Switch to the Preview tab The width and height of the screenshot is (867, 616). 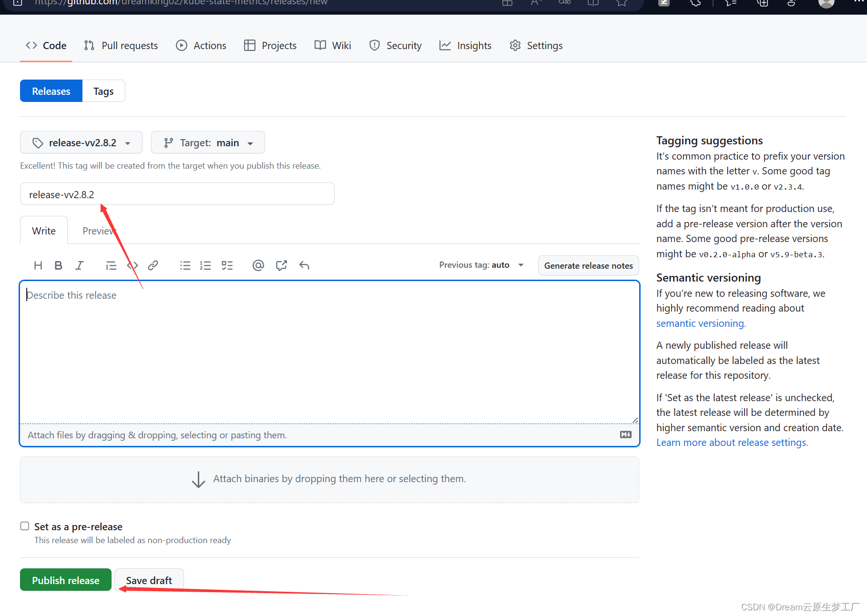(99, 231)
